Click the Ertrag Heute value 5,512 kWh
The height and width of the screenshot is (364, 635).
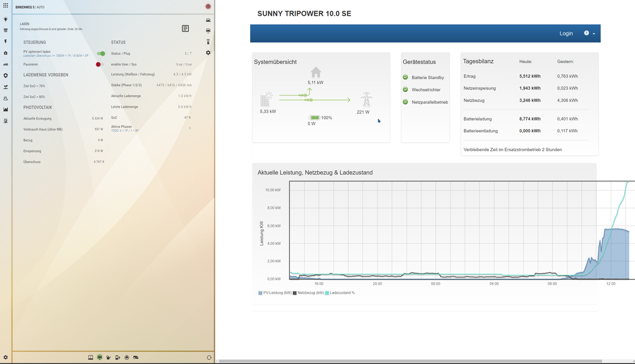[530, 76]
